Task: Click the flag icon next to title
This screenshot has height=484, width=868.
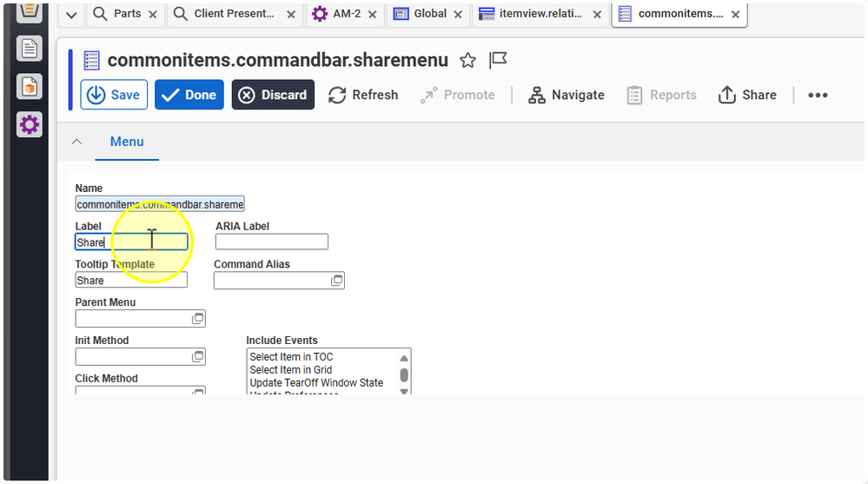Action: (x=498, y=60)
